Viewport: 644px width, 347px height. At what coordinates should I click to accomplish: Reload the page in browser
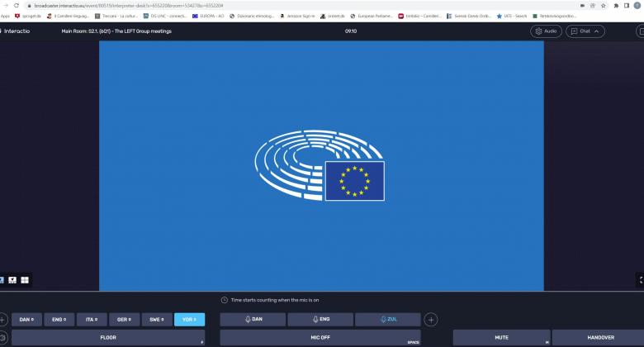click(17, 6)
